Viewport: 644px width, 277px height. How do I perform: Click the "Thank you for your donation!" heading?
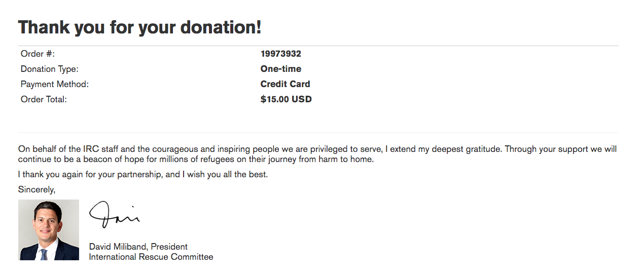(139, 27)
